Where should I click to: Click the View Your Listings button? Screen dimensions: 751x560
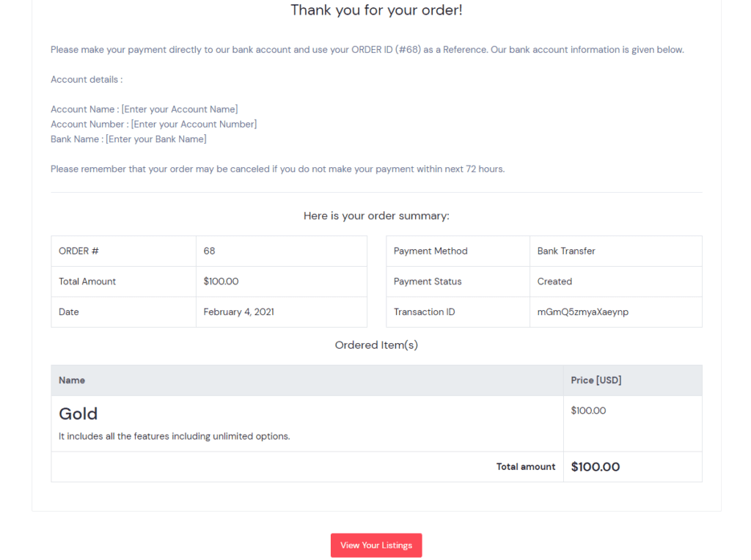(376, 545)
